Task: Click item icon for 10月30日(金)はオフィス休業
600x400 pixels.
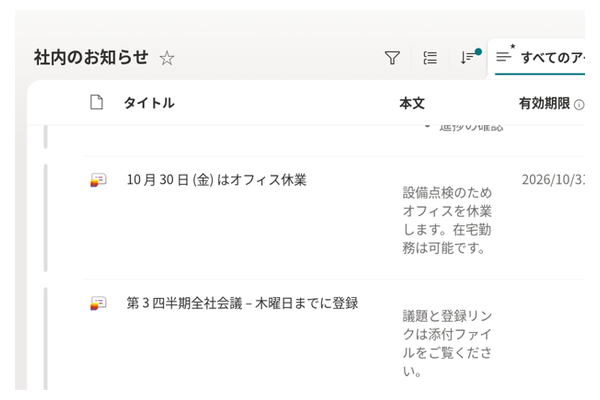Action: (98, 180)
